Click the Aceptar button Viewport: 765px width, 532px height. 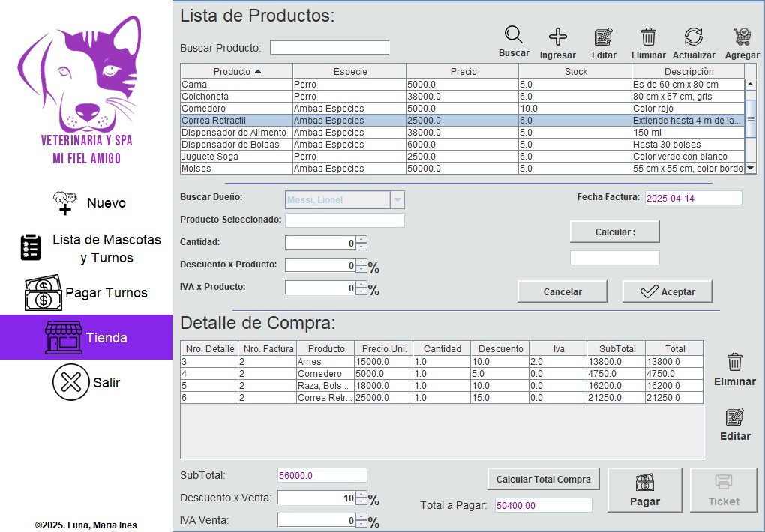(667, 291)
